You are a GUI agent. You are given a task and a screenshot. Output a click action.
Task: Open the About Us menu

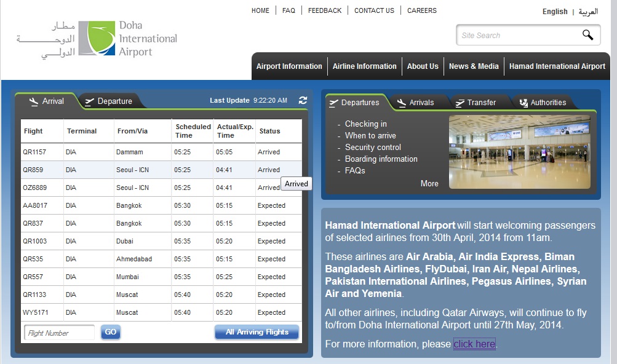tap(423, 66)
